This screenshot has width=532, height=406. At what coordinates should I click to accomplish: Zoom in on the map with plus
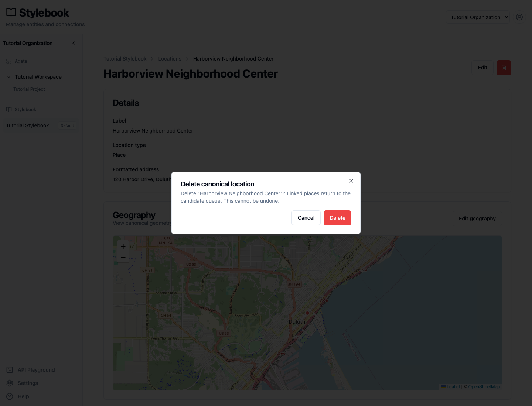click(123, 246)
